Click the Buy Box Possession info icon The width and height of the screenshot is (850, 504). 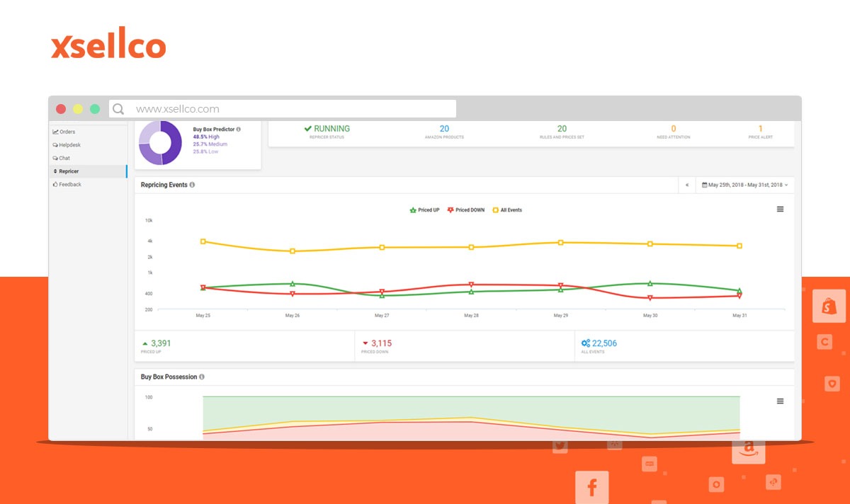(x=202, y=377)
